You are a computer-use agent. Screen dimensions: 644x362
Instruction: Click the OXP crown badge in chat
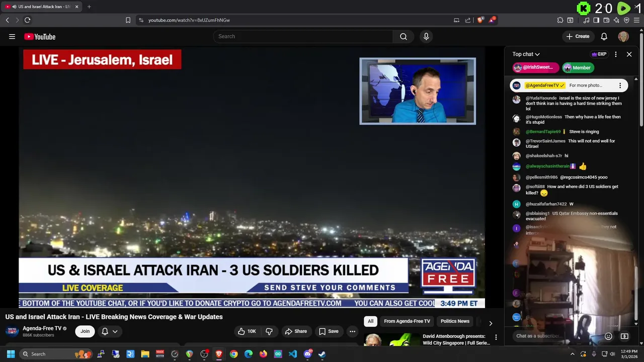599,54
